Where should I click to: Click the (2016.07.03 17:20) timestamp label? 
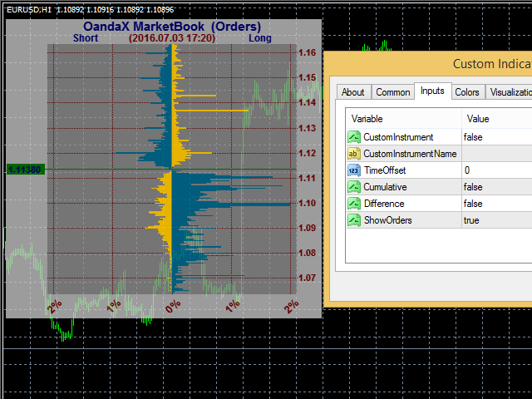click(172, 38)
